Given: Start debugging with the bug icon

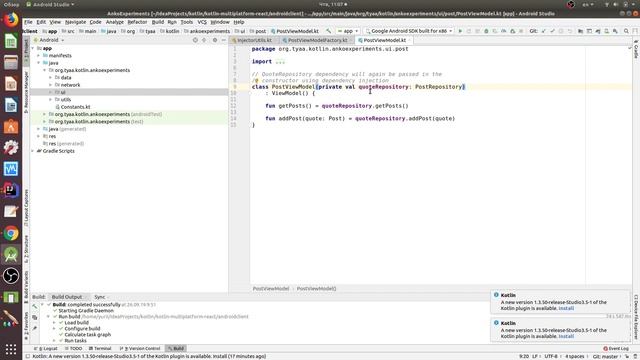Looking at the screenshot, I should 486,31.
